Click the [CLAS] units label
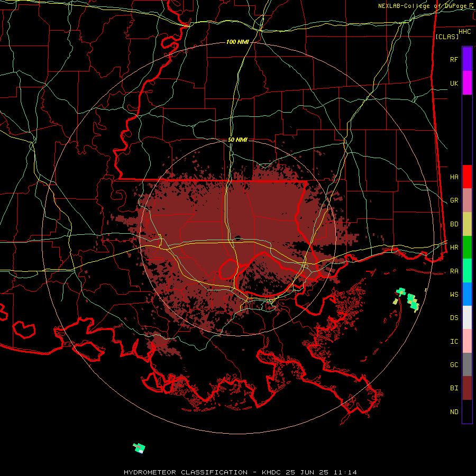476x476 pixels. click(x=447, y=36)
